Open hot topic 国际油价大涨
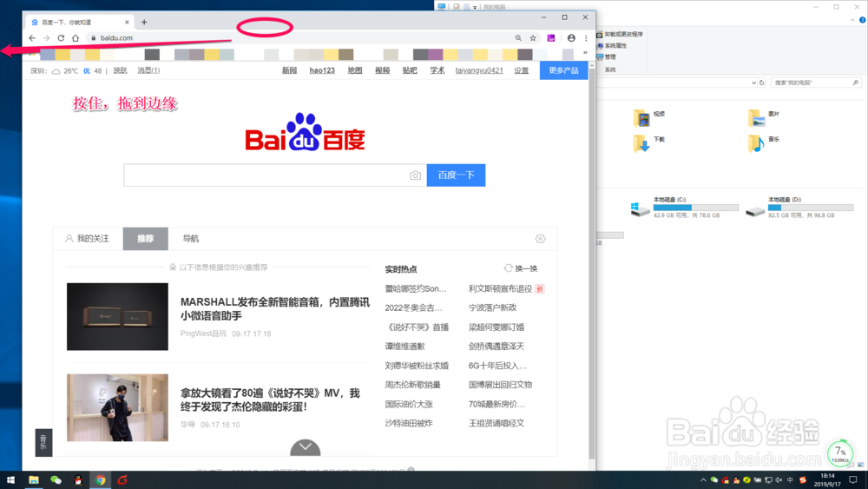The image size is (868, 489). 409,404
